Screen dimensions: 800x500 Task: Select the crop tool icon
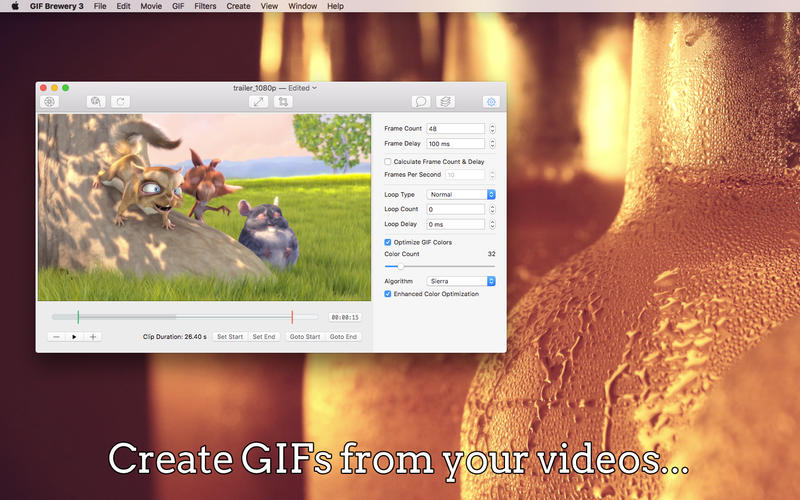click(x=283, y=102)
